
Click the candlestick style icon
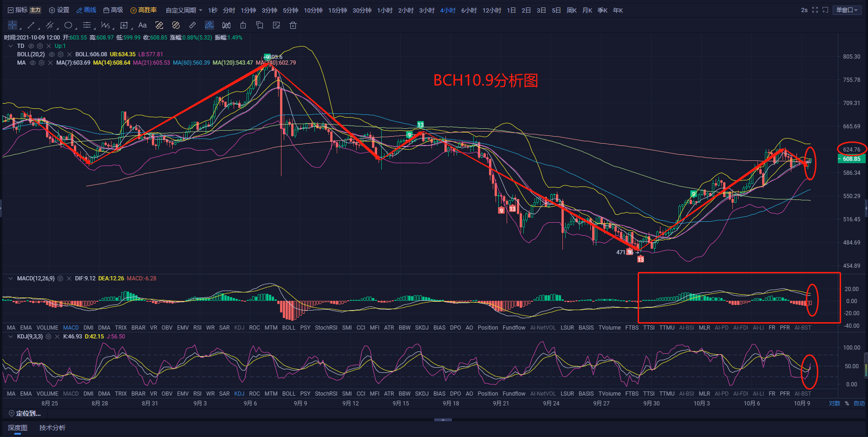226,25
